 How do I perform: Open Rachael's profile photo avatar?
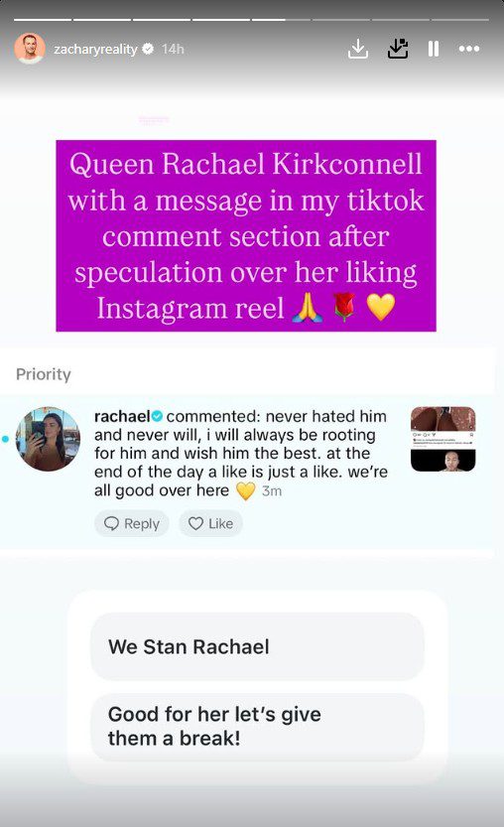pos(48,439)
